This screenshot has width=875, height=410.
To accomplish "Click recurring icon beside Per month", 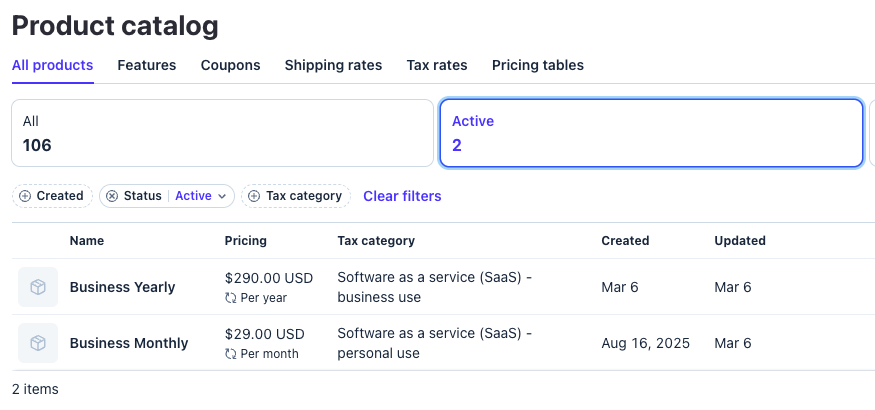I will pos(231,354).
